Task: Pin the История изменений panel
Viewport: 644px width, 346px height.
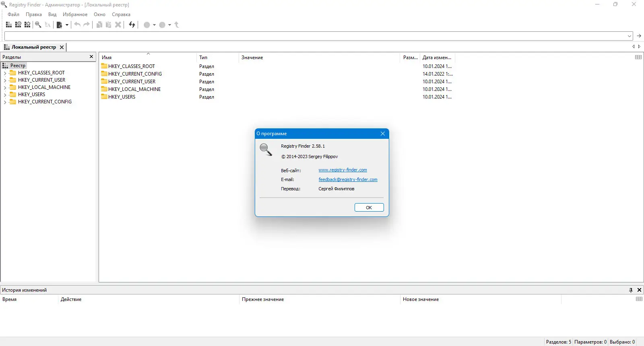Action: click(631, 290)
